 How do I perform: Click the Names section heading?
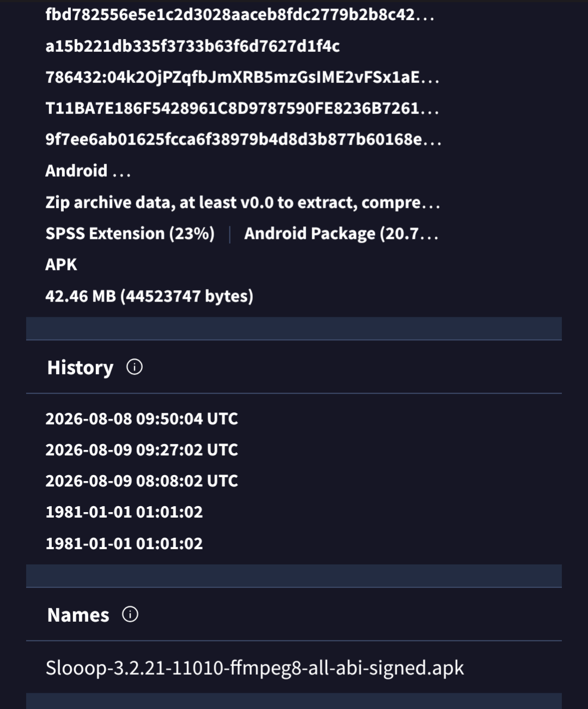pos(78,615)
